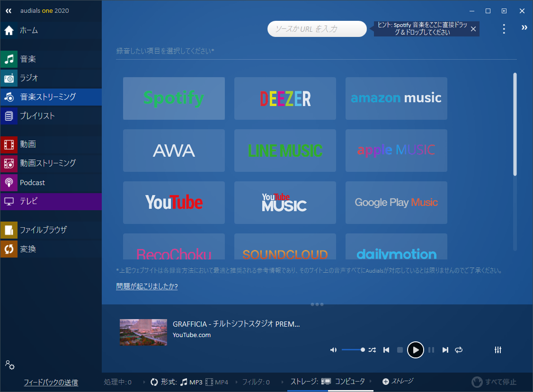The width and height of the screenshot is (533, 392).
Task: Open the Video (動画) section
Action: [51, 144]
